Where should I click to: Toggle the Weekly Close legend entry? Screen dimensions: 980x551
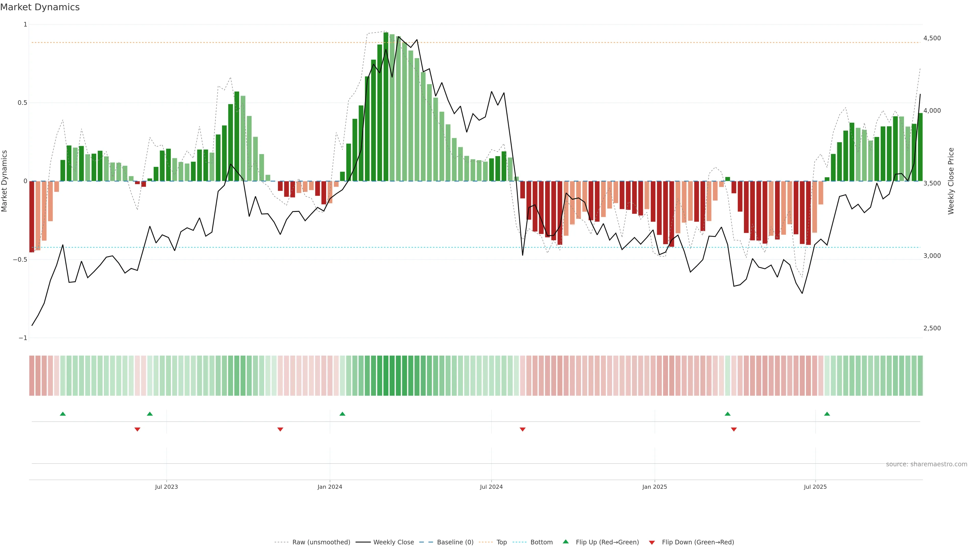point(393,542)
